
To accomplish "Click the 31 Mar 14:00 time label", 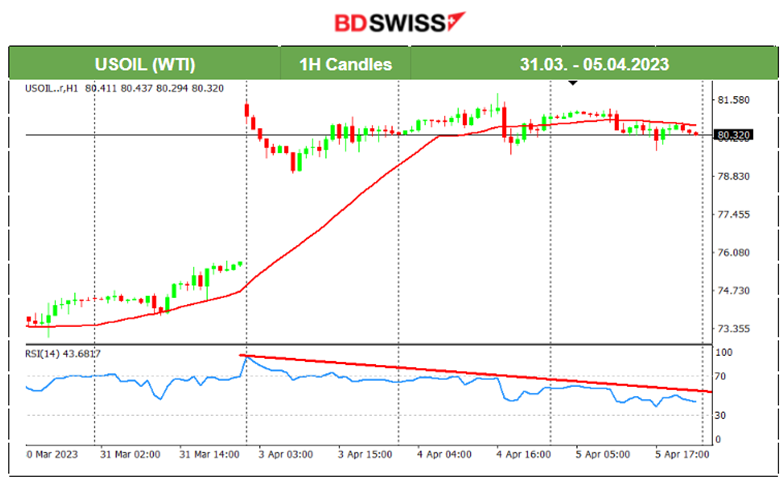I will coord(209,454).
